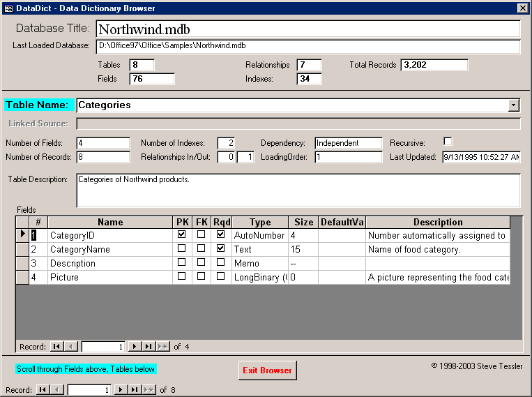Screen dimensions: 532x397
Task: Select the CategoryID row selector arrow
Action: [x=22, y=234]
